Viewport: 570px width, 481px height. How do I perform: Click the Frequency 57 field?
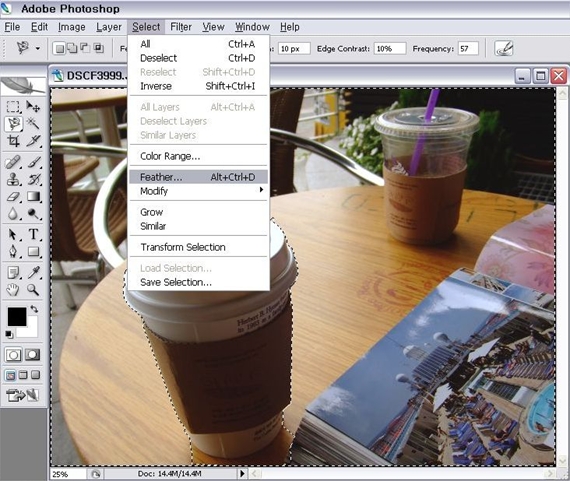click(468, 48)
